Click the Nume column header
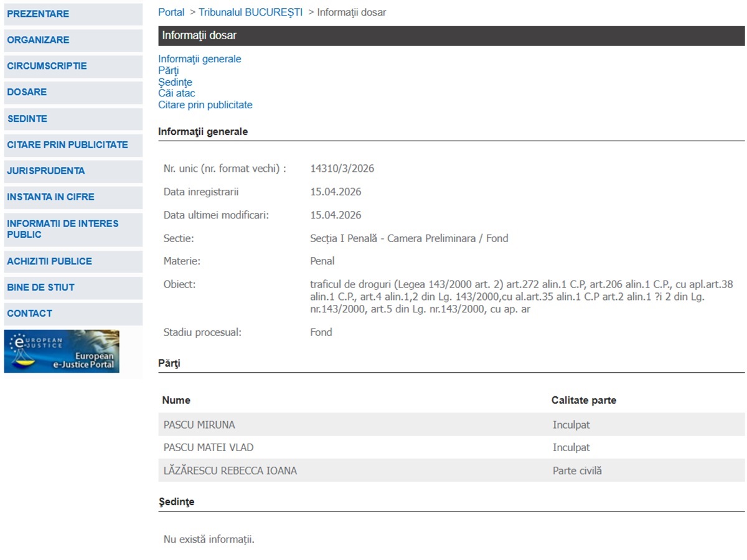 coord(176,400)
